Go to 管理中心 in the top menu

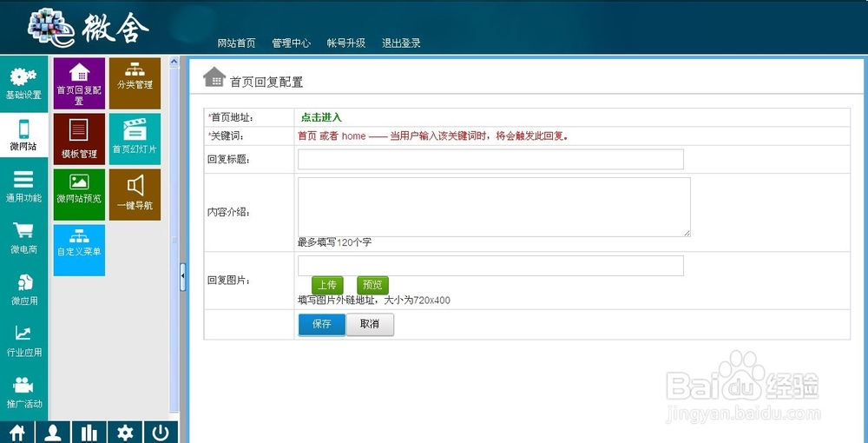click(x=291, y=43)
